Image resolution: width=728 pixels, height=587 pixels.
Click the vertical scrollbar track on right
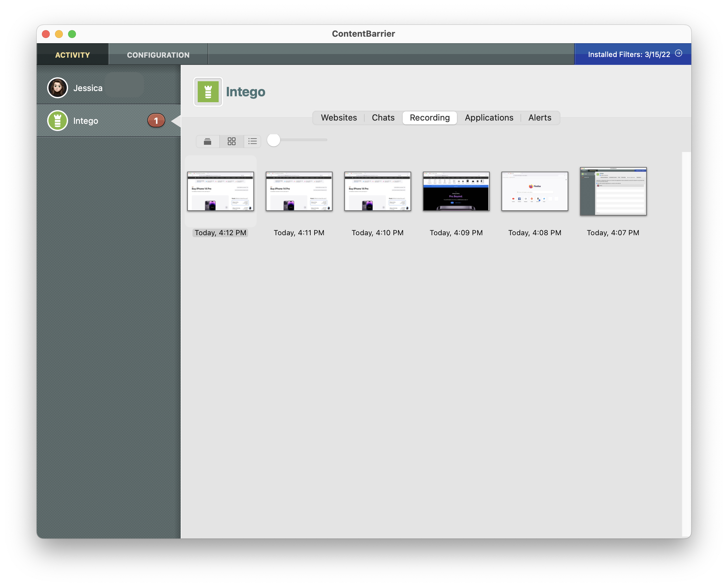(686, 345)
